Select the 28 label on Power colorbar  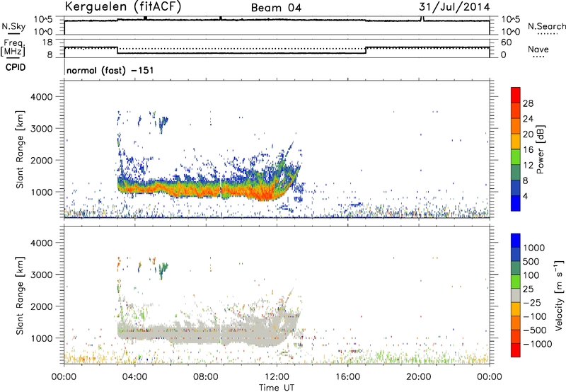point(528,103)
